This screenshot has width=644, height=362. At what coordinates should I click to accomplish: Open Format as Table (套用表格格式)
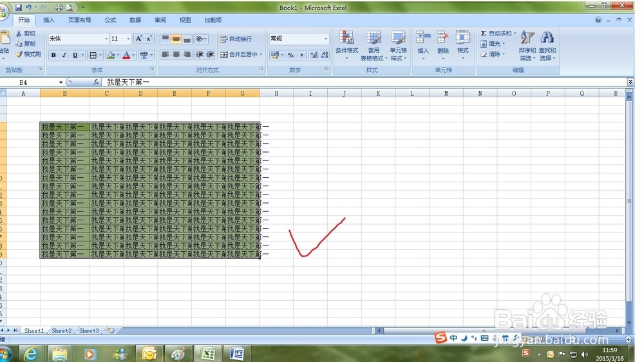[x=374, y=45]
